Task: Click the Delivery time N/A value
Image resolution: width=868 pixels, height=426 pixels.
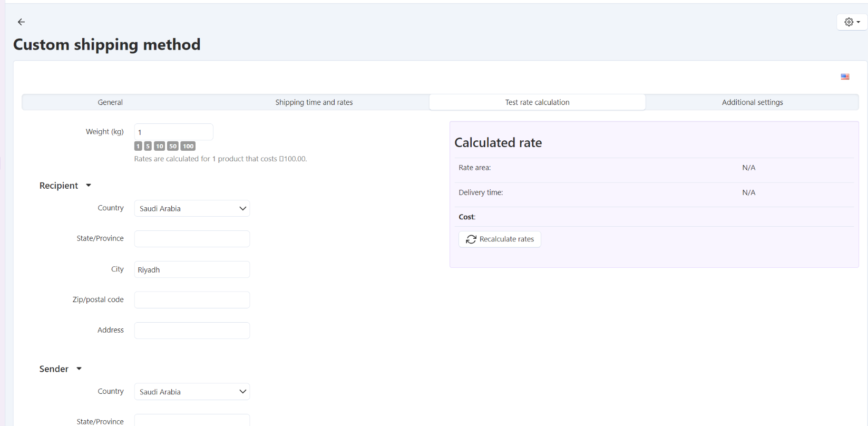Action: click(x=748, y=192)
